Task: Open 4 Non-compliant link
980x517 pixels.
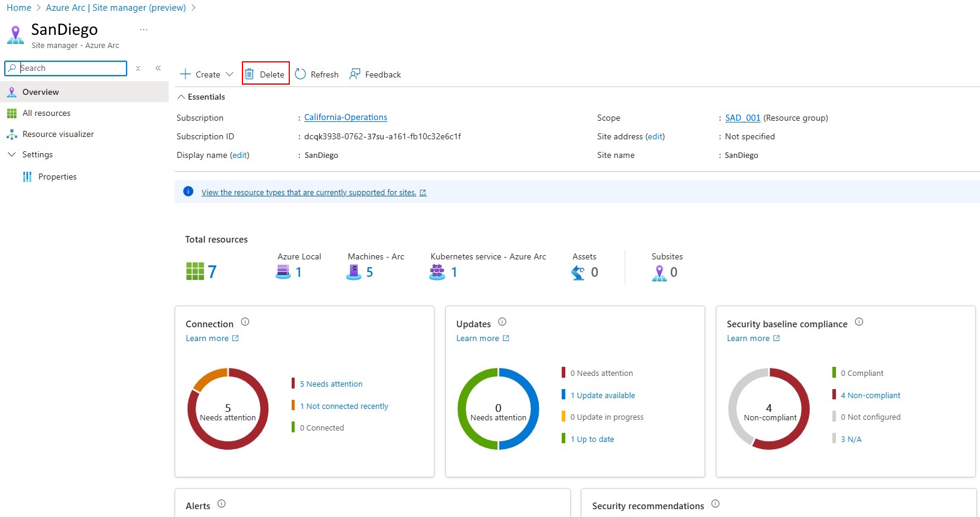Action: coord(870,395)
